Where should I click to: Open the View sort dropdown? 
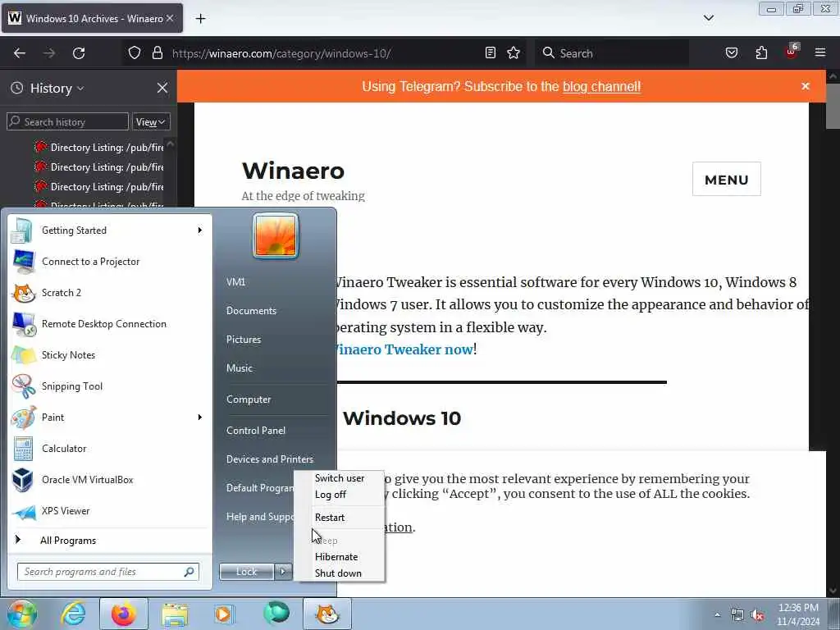tap(151, 122)
